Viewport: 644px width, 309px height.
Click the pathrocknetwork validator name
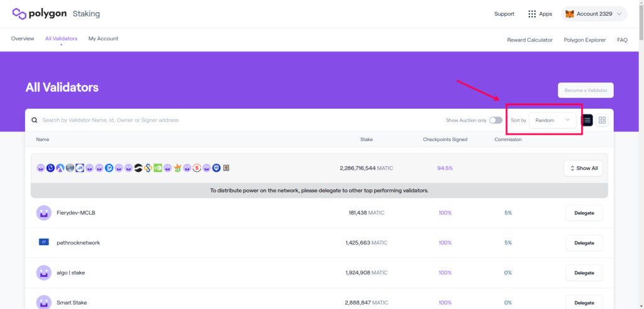79,243
